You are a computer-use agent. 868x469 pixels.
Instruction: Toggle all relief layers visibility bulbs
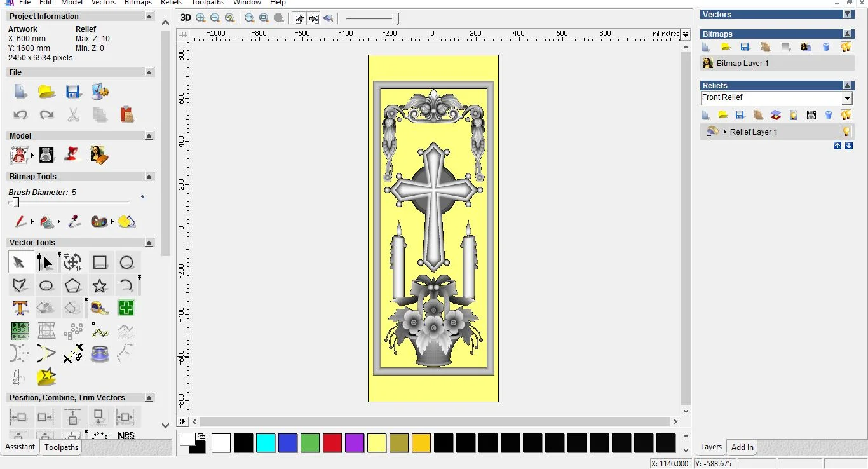pyautogui.click(x=846, y=115)
